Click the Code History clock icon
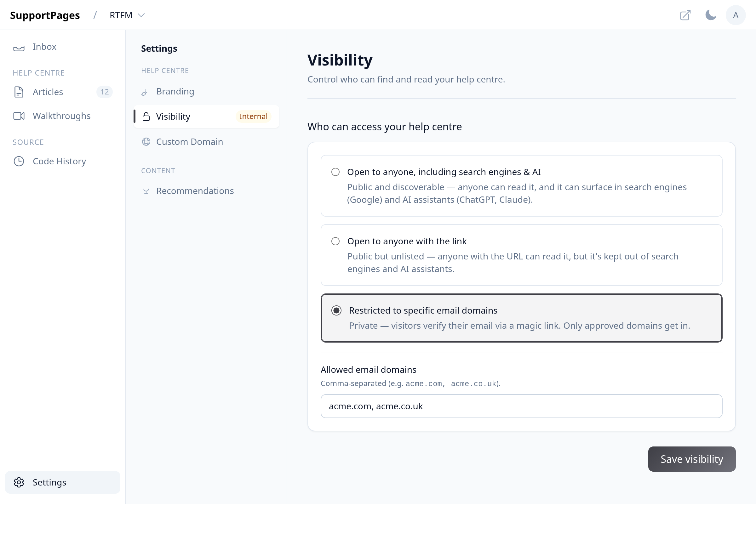The width and height of the screenshot is (756, 534). click(19, 161)
